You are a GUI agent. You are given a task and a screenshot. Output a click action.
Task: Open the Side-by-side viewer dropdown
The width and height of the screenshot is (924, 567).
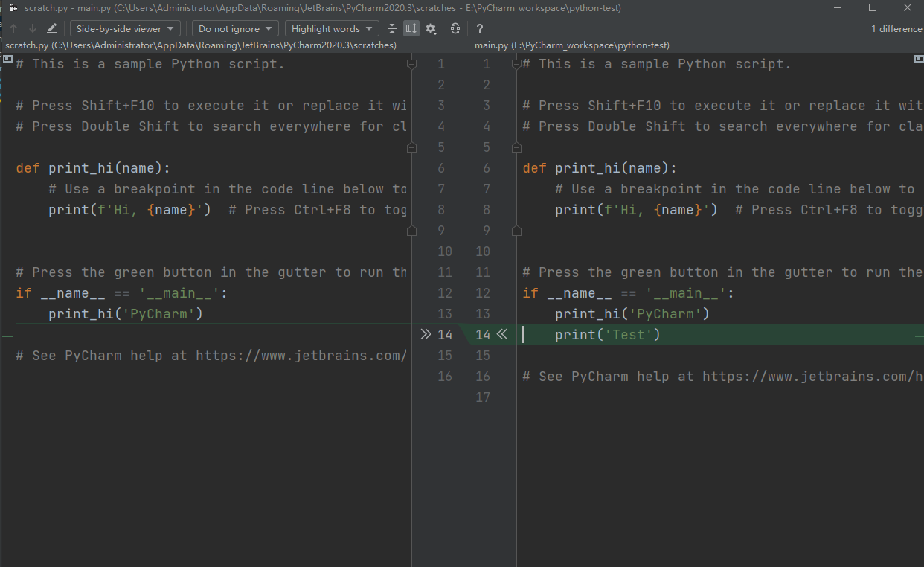[124, 28]
